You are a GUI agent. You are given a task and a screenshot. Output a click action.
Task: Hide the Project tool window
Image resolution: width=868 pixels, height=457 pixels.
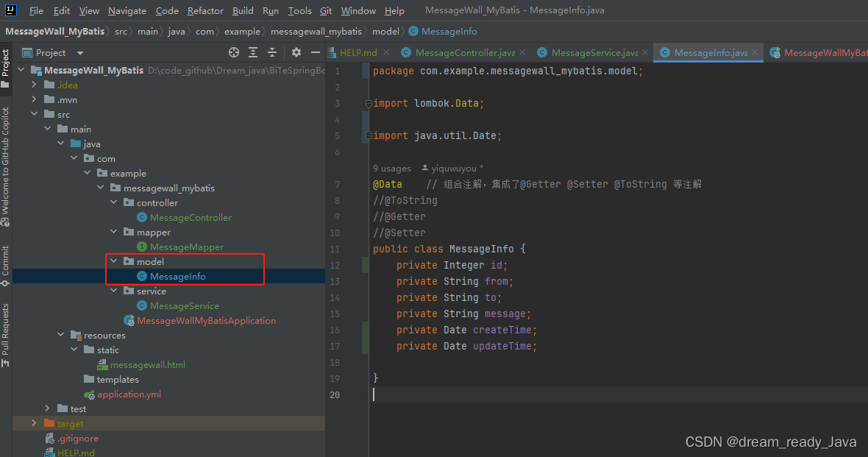tap(316, 53)
